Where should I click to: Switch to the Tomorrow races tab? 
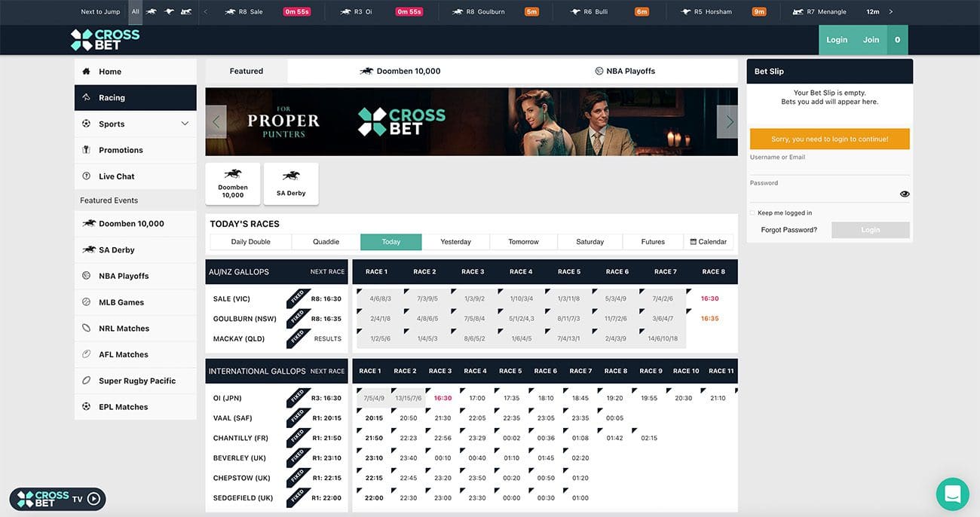(523, 242)
